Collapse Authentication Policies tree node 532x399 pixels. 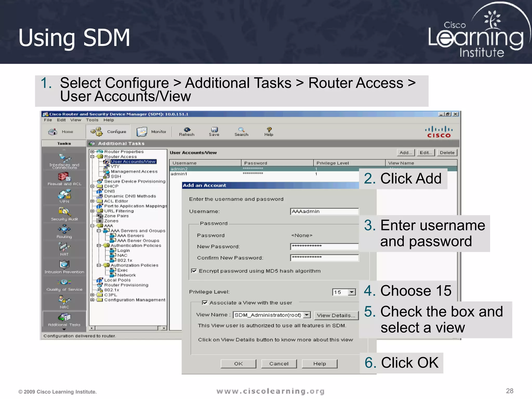tap(99, 245)
